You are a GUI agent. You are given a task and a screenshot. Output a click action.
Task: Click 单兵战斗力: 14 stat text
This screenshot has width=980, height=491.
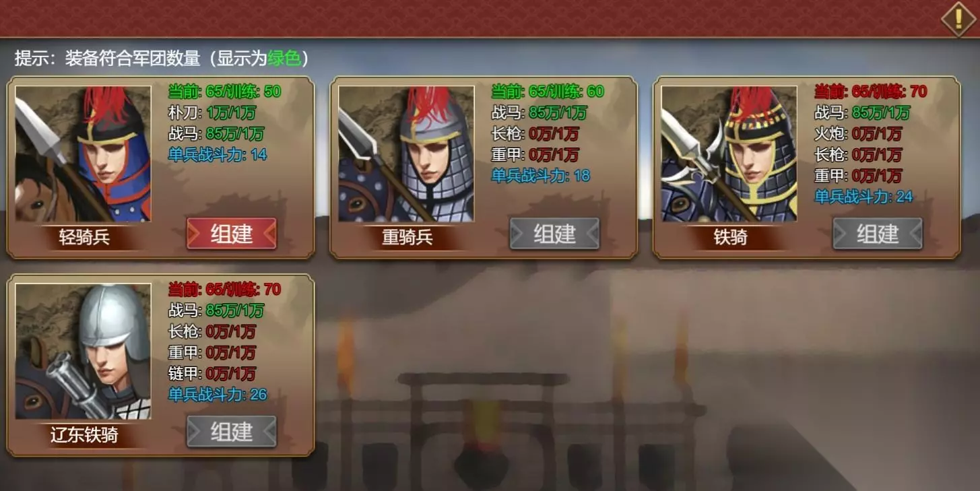pyautogui.click(x=218, y=154)
